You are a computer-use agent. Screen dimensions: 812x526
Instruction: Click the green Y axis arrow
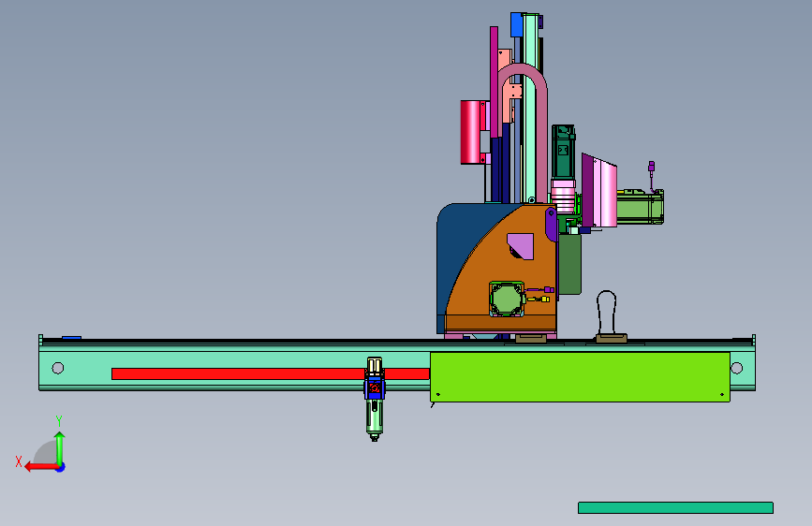60,448
